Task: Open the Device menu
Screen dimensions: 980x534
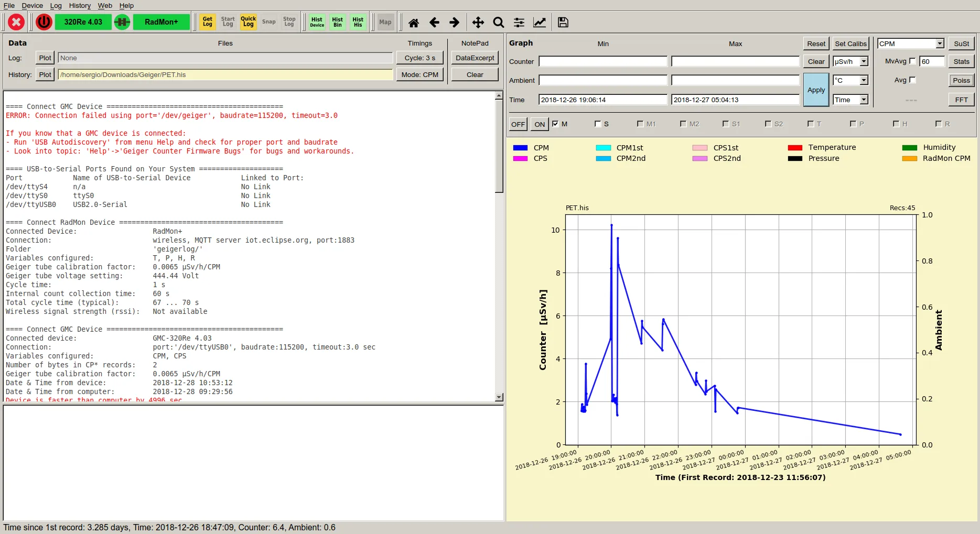Action: pos(32,5)
